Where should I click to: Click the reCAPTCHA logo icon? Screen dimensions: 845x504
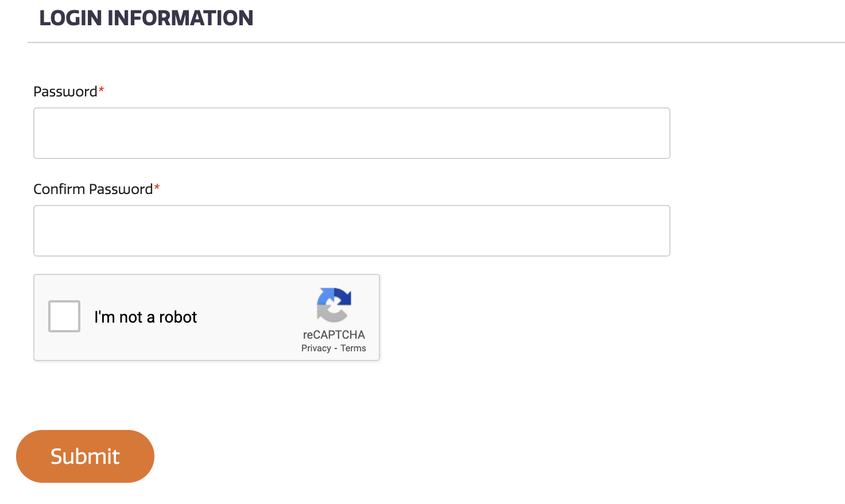pos(334,305)
